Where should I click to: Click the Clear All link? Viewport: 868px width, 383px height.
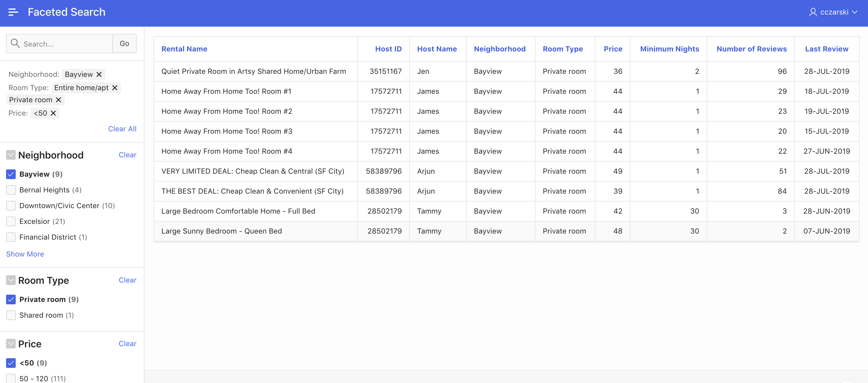coord(122,129)
